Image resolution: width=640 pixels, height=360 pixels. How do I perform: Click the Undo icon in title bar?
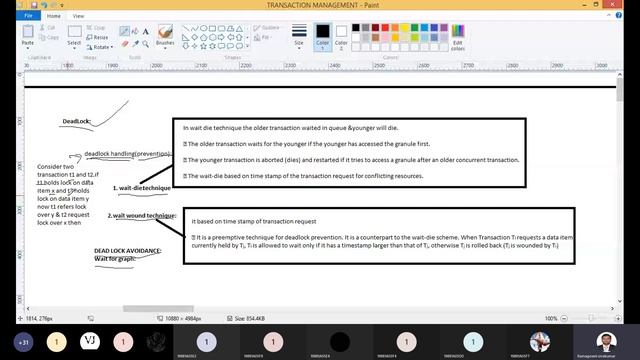tap(44, 5)
